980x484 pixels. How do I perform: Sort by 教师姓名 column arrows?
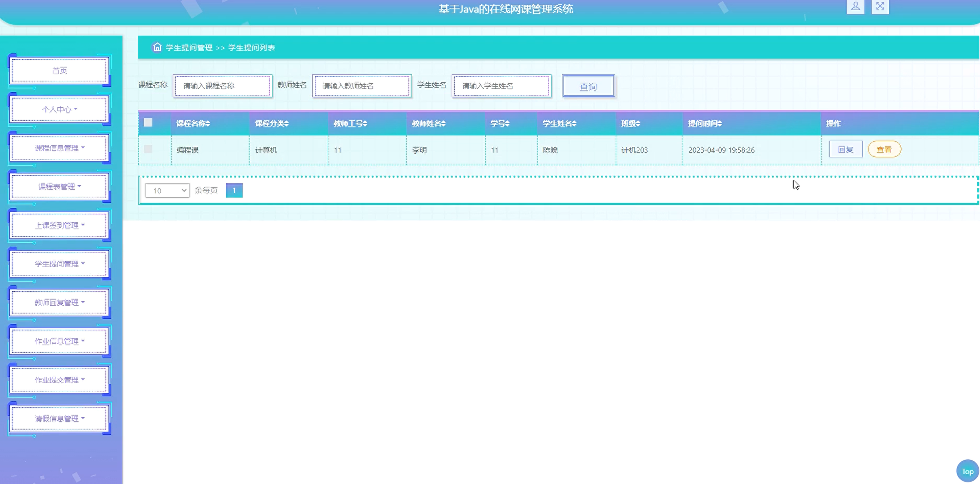443,123
